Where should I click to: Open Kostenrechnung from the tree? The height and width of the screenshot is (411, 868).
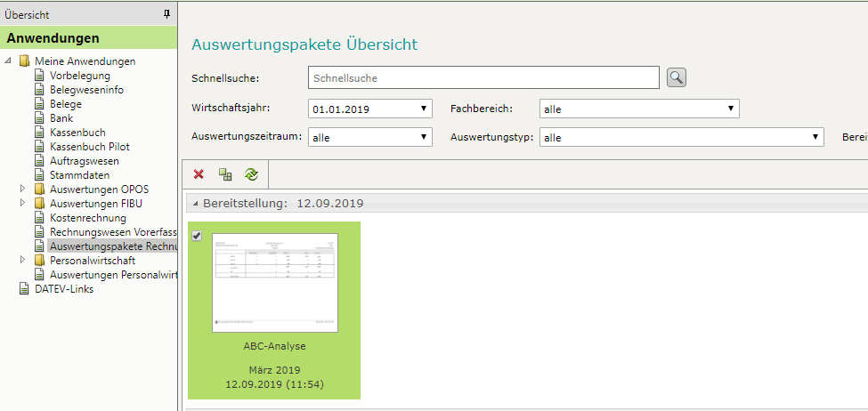click(x=88, y=218)
